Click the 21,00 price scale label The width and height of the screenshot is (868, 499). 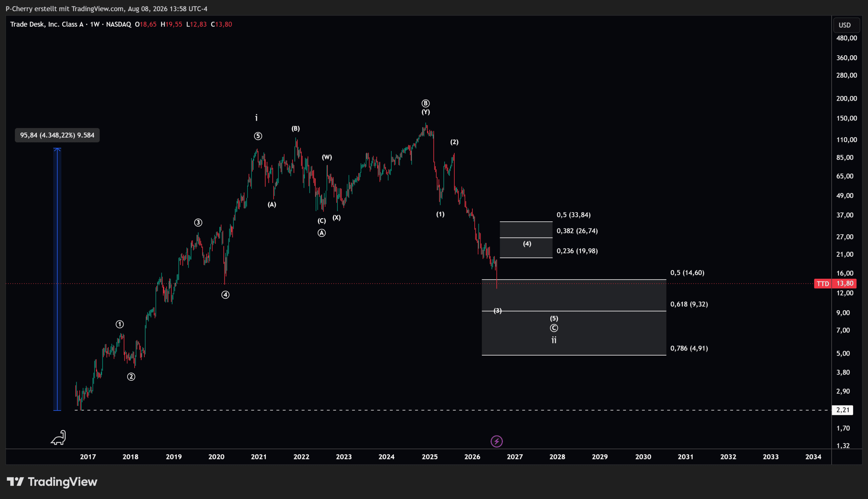click(845, 254)
